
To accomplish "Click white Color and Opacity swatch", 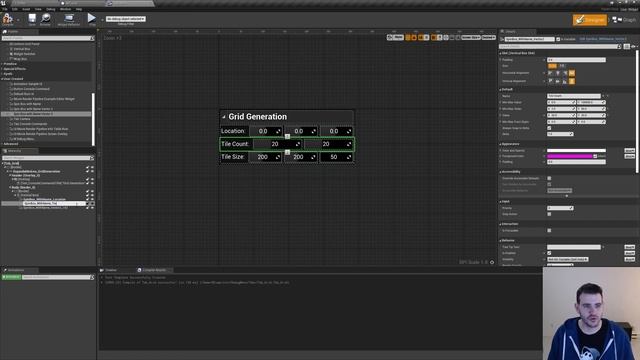I will 576,151.
